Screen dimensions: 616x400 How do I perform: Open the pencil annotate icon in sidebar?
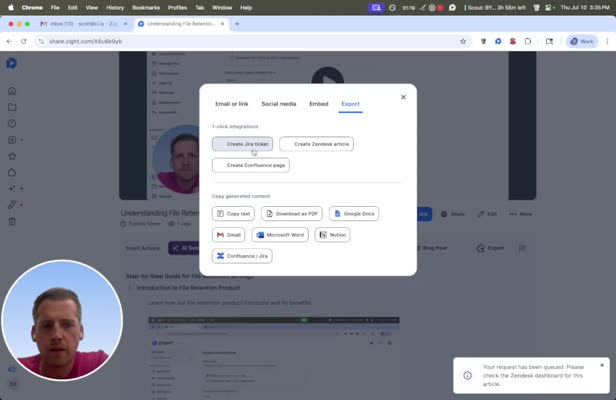[x=12, y=205]
